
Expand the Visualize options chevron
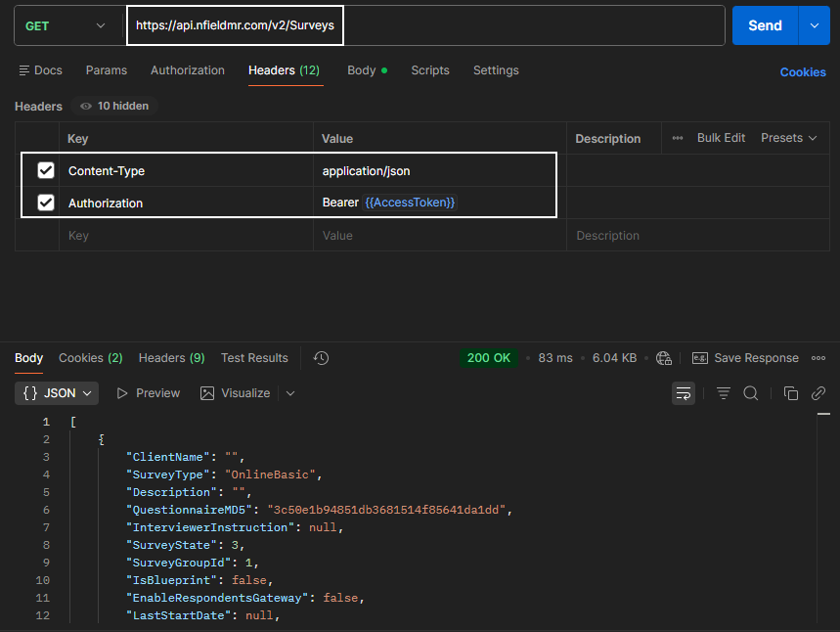click(290, 393)
